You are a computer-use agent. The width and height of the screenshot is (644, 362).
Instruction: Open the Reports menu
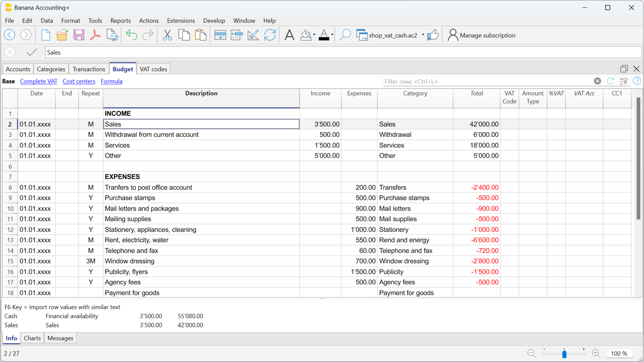coord(120,21)
